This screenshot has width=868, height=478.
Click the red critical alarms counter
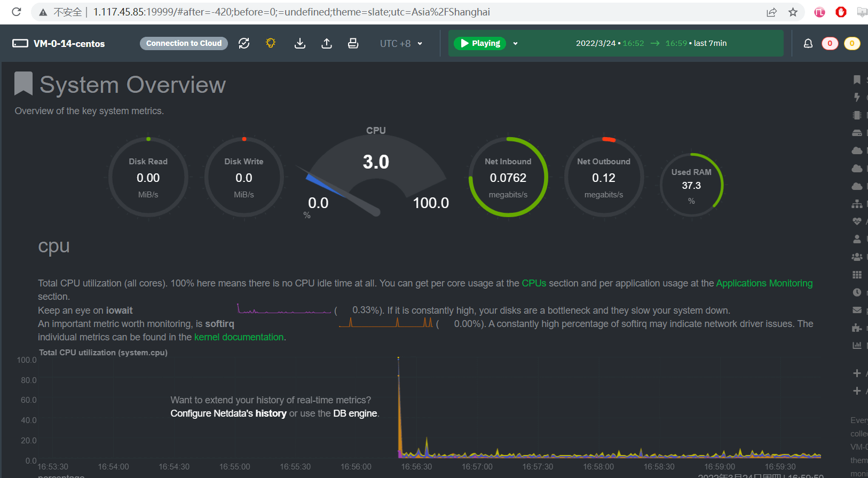pos(830,43)
